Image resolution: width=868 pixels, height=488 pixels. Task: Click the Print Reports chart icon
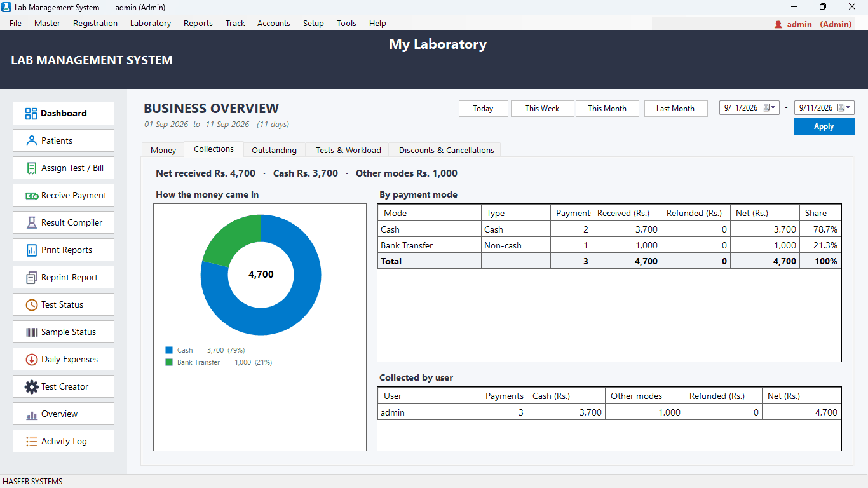coord(31,250)
